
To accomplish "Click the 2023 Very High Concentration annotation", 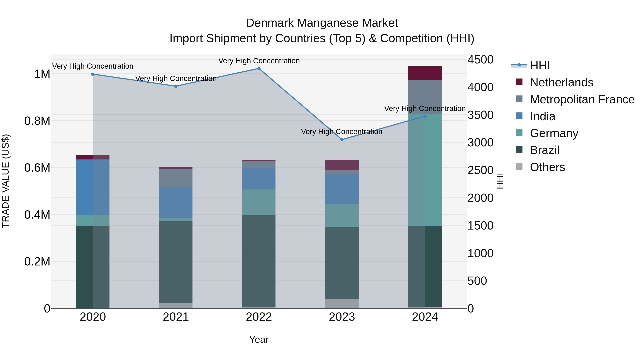I will click(x=342, y=131).
